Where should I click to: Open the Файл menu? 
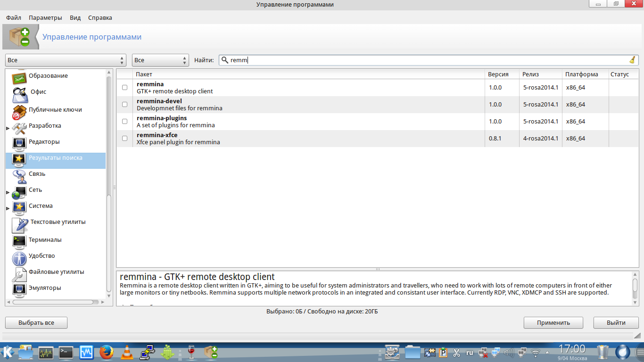(x=14, y=17)
